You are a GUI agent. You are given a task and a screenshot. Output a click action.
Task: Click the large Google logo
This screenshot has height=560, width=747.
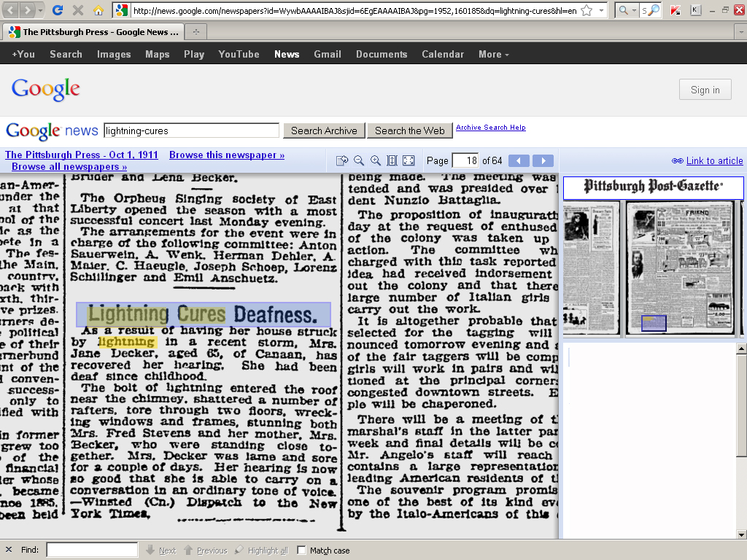(x=46, y=90)
